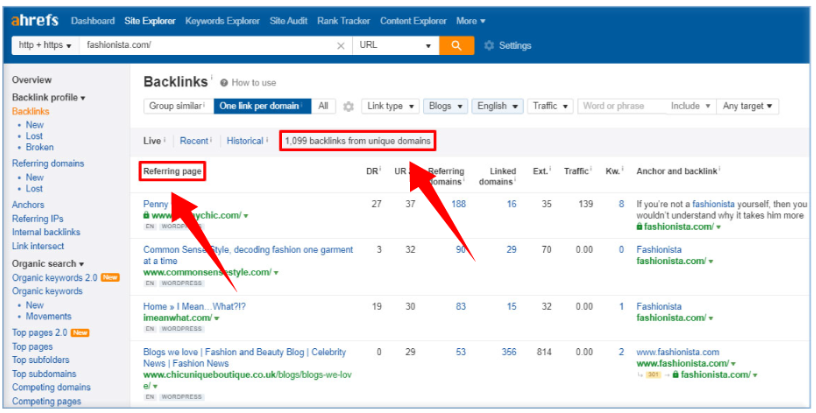This screenshot has height=413, width=816.
Task: Click the fashionista.com/ URL input field
Action: pyautogui.click(x=208, y=45)
